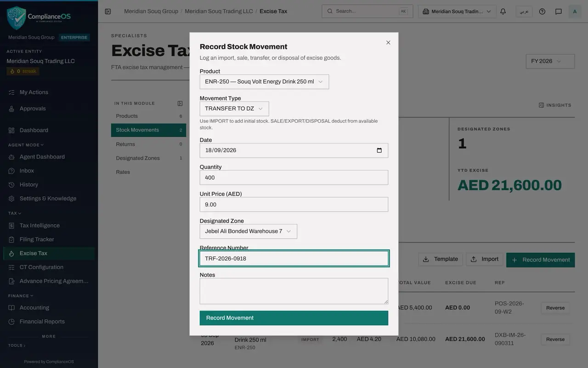Submit the green Record Movement form button
The height and width of the screenshot is (368, 588).
294,318
